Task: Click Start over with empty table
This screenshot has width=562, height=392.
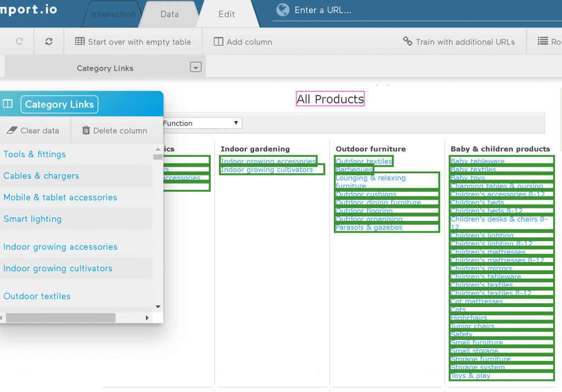Action: click(x=133, y=42)
